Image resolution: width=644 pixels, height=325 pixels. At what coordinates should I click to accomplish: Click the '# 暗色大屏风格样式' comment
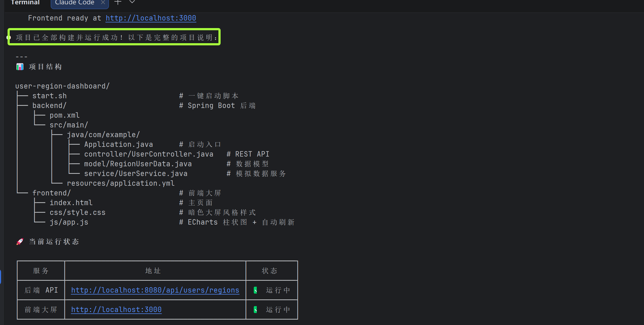pyautogui.click(x=217, y=212)
